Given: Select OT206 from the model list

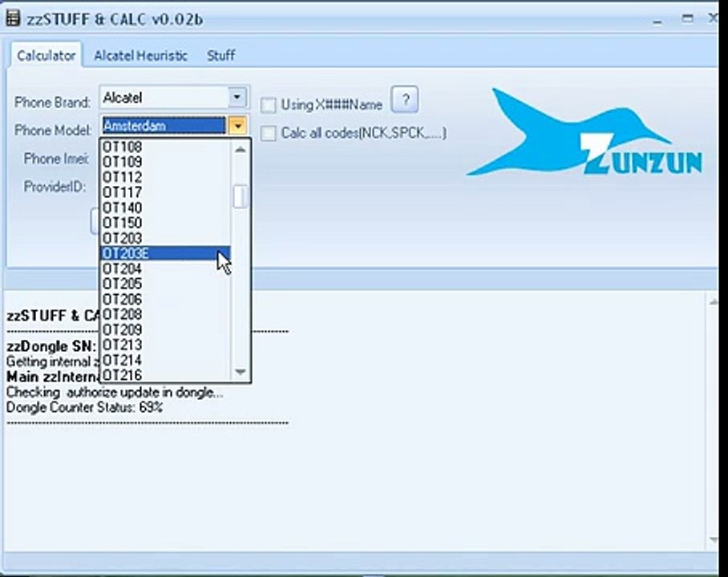Looking at the screenshot, I should [x=165, y=300].
